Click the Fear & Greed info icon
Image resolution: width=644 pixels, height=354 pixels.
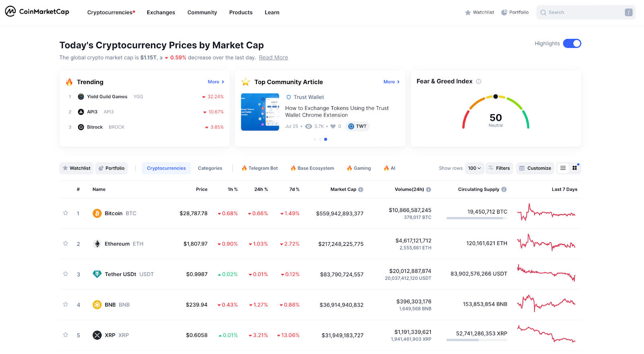pos(479,81)
